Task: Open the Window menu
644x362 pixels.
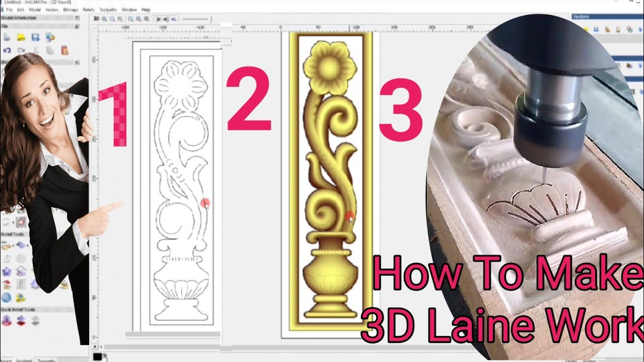Action: (x=129, y=10)
